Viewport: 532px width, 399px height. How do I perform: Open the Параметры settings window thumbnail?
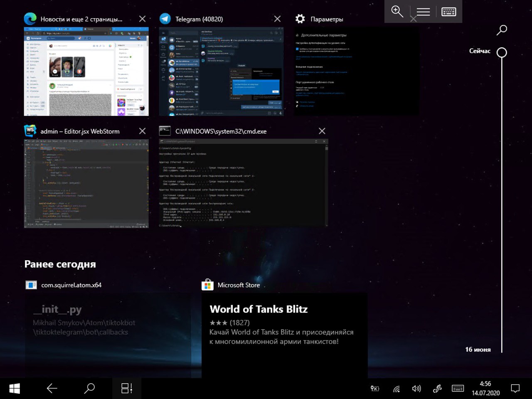click(x=357, y=71)
